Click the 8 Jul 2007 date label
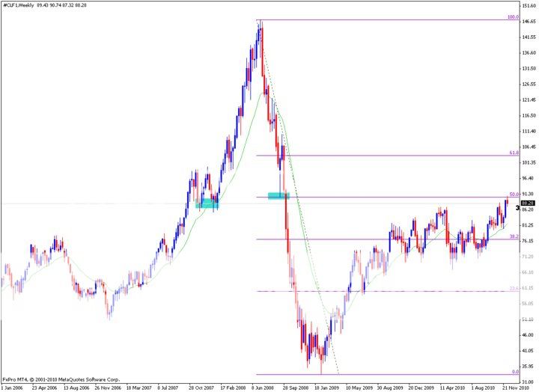This screenshot has height=392, width=539. pyautogui.click(x=168, y=388)
